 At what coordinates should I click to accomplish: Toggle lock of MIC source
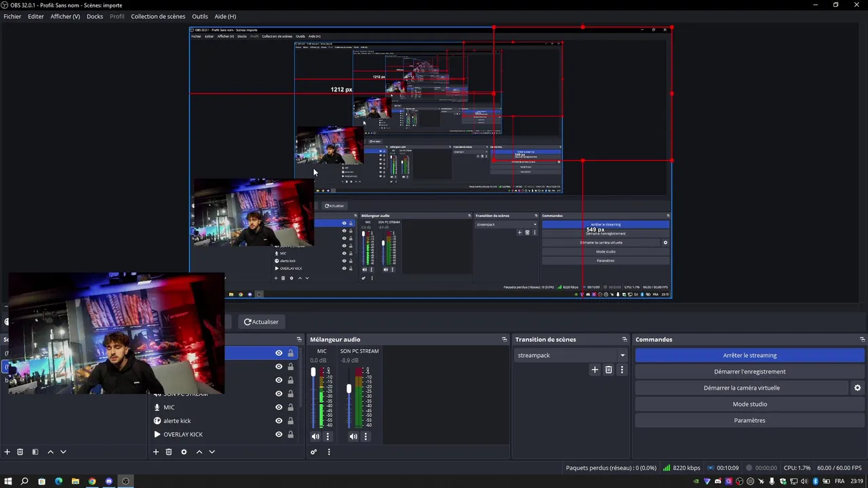coord(290,407)
